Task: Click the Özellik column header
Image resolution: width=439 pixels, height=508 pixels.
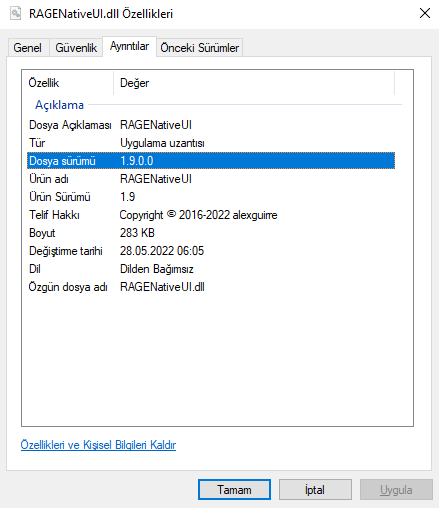Action: tap(68, 83)
